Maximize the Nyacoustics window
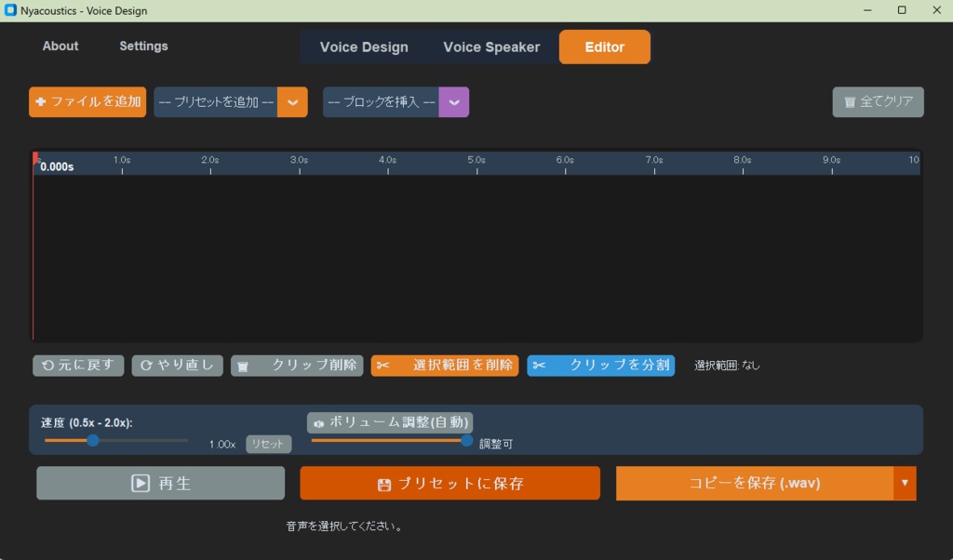 pos(902,10)
